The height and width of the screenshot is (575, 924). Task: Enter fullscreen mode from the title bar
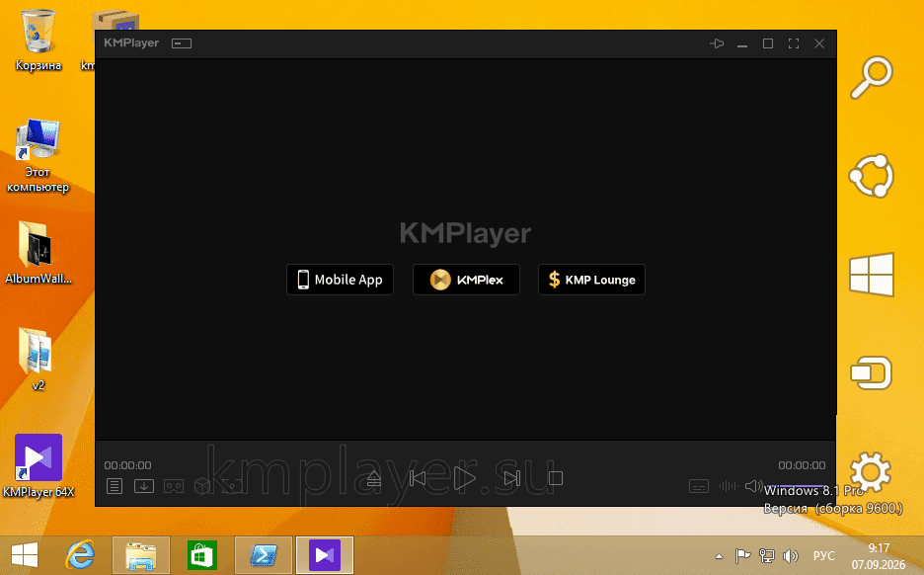coord(793,43)
